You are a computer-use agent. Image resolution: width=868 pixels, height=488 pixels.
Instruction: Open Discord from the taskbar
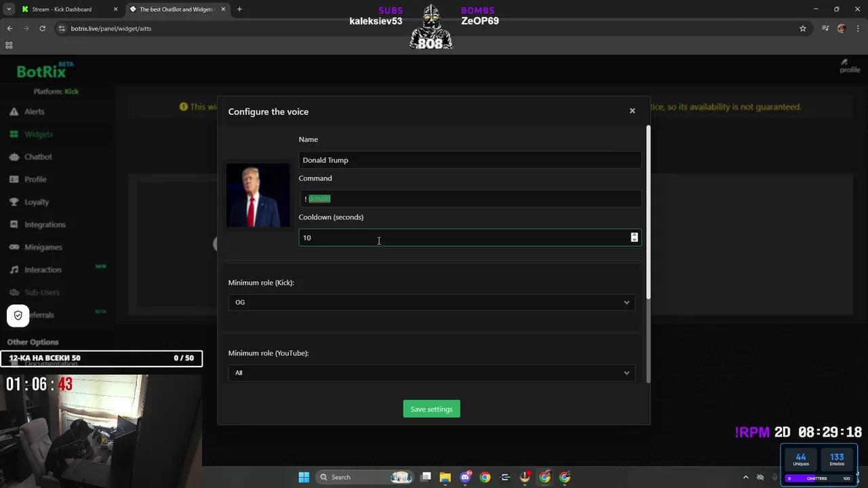pyautogui.click(x=465, y=477)
